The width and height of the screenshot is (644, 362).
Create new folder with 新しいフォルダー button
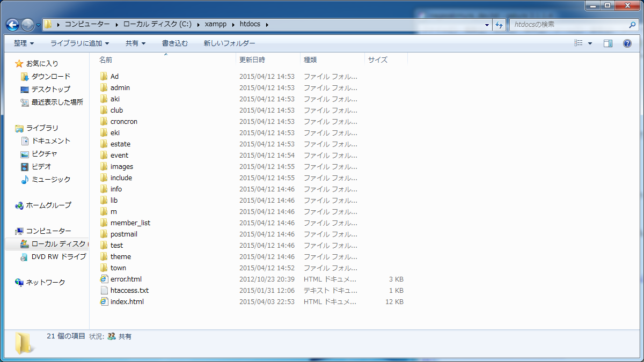pyautogui.click(x=229, y=43)
